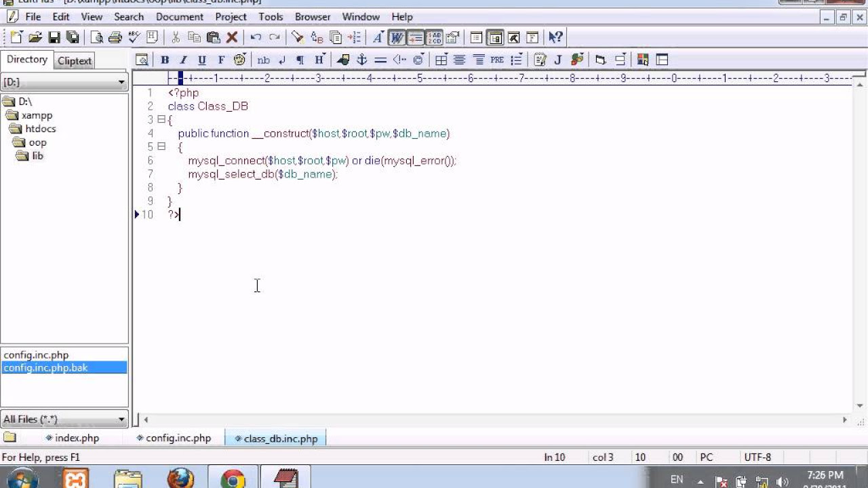868x488 pixels.
Task: Open Print Preview from the toolbar
Action: click(x=96, y=37)
